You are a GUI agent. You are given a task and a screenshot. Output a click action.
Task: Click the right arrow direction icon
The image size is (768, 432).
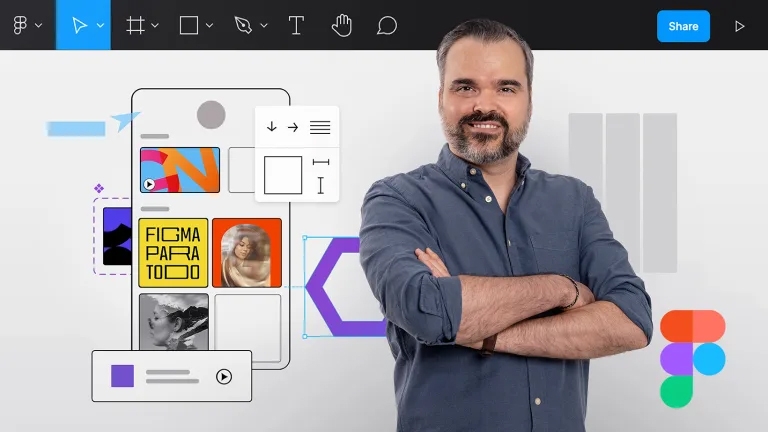[293, 127]
